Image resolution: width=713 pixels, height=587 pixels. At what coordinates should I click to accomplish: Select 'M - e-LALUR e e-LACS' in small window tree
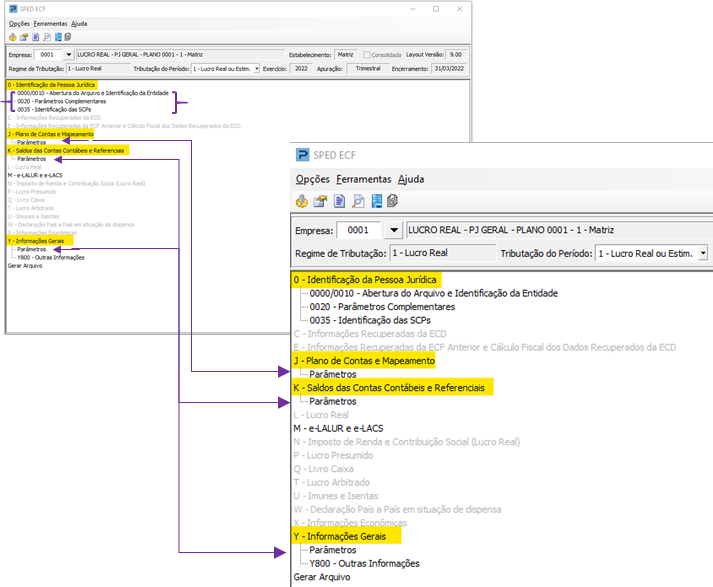click(35, 175)
